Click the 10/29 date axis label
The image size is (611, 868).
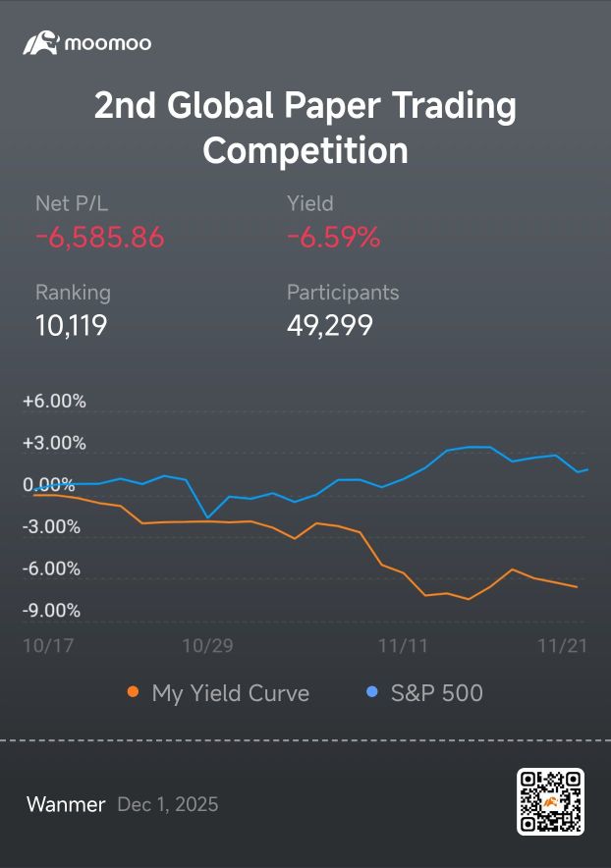point(207,645)
